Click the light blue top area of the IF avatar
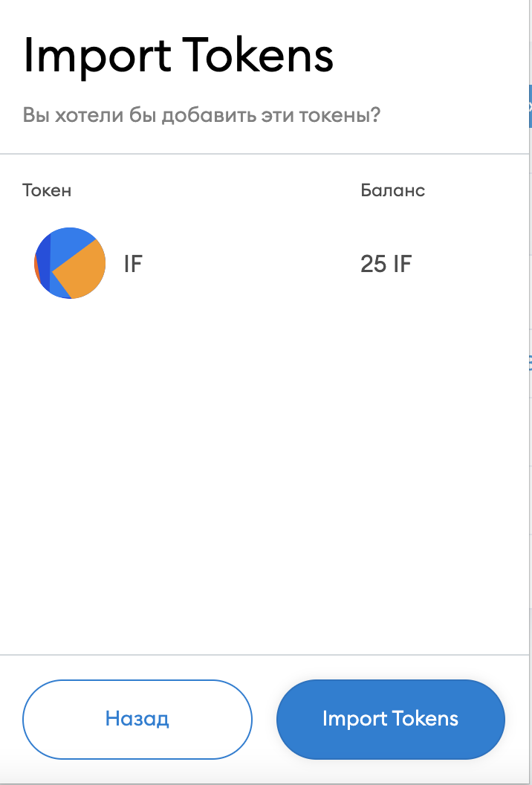 (x=68, y=240)
